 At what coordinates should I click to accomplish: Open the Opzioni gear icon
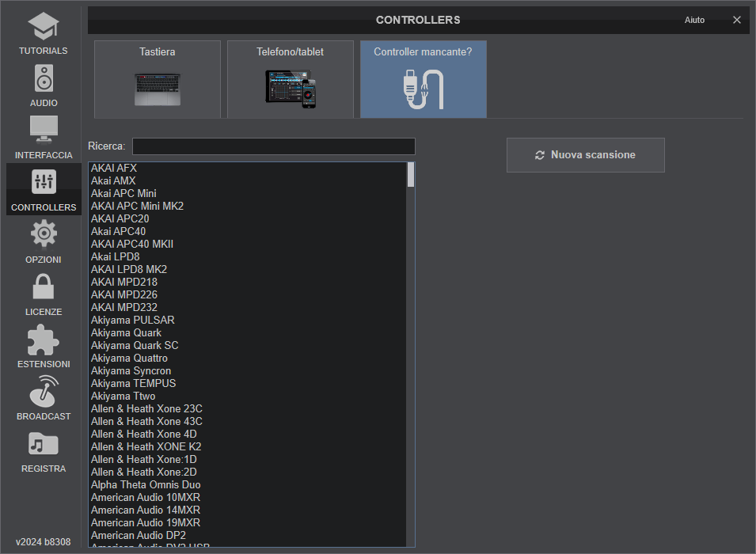click(x=44, y=233)
